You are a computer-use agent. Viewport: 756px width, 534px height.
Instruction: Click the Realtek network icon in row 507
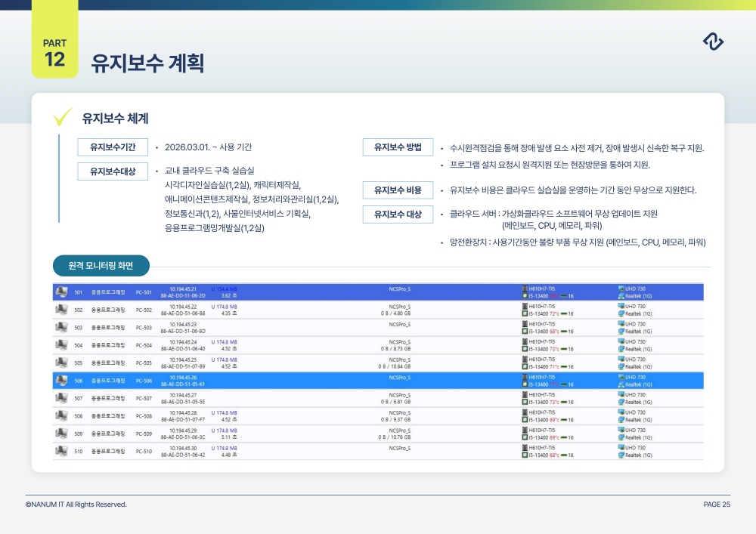click(621, 402)
